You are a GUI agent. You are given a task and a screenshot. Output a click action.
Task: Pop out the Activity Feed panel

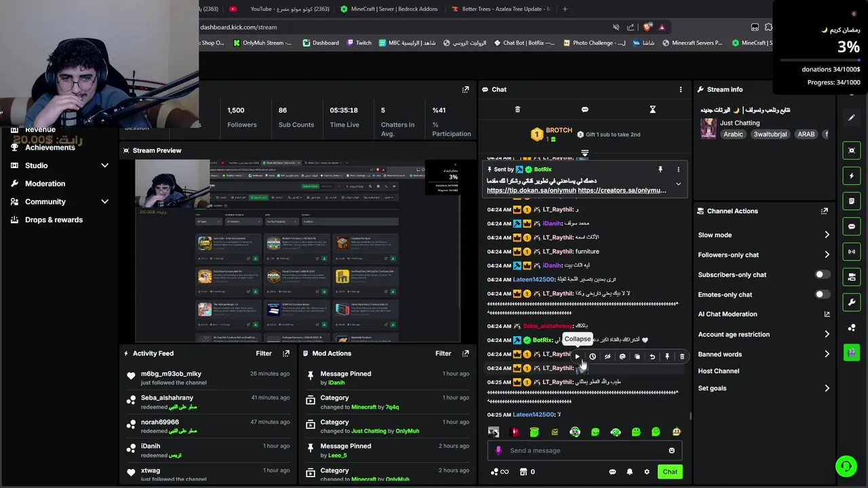click(286, 353)
